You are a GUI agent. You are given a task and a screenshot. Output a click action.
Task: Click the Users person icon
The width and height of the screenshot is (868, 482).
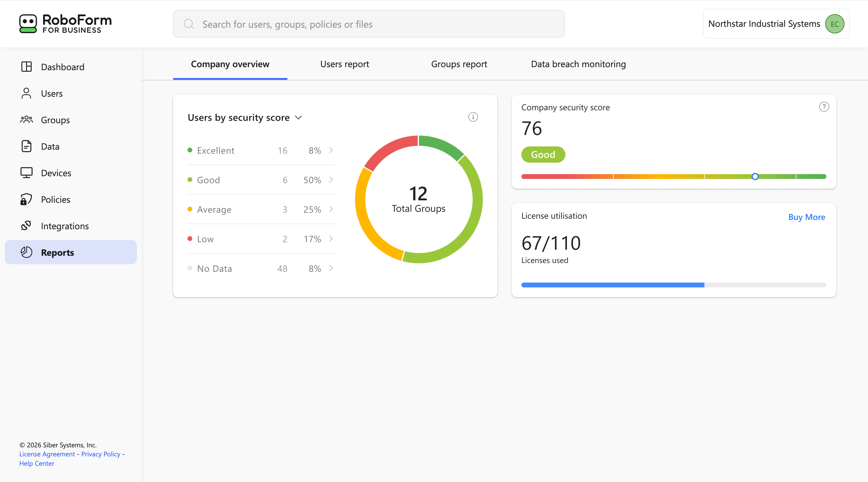pyautogui.click(x=26, y=93)
